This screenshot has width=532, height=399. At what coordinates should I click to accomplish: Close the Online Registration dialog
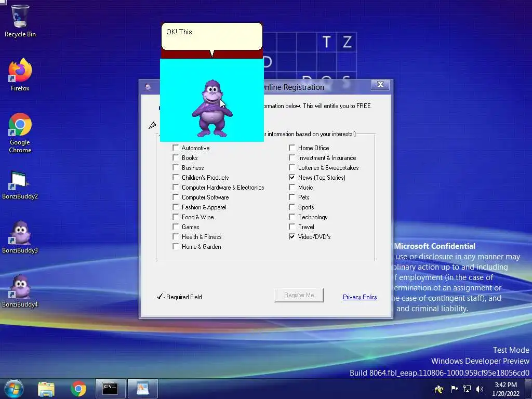click(x=380, y=85)
